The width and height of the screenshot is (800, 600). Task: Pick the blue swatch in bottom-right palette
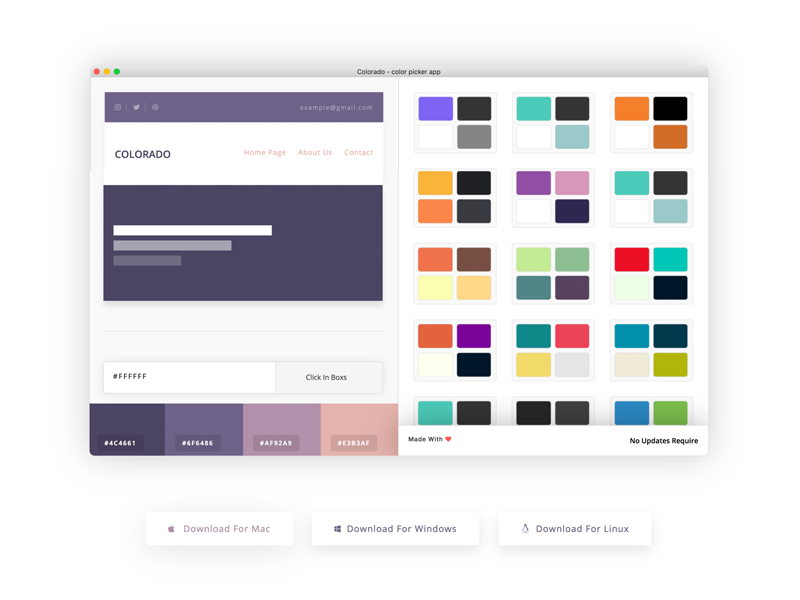tap(632, 413)
